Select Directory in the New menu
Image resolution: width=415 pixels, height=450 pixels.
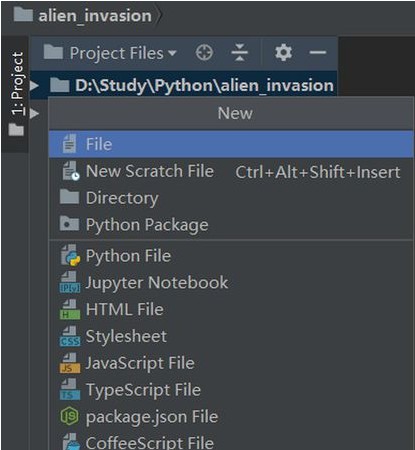click(231, 198)
